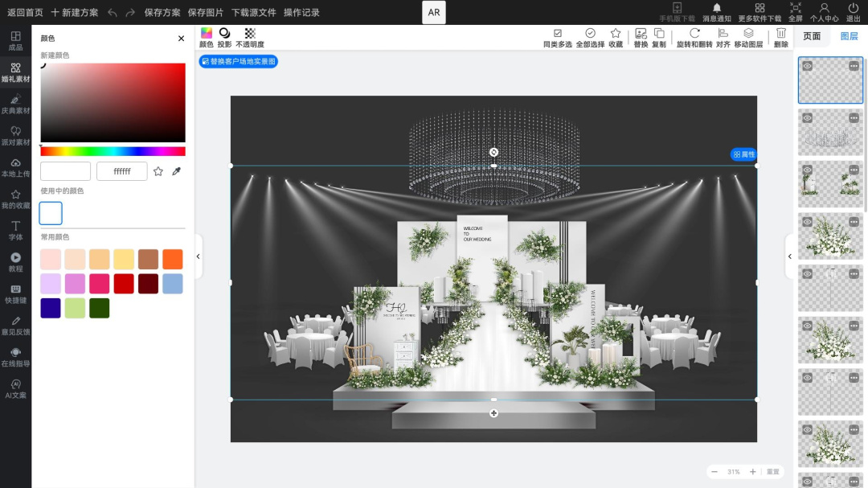Switch to the 页面 tab

[812, 36]
